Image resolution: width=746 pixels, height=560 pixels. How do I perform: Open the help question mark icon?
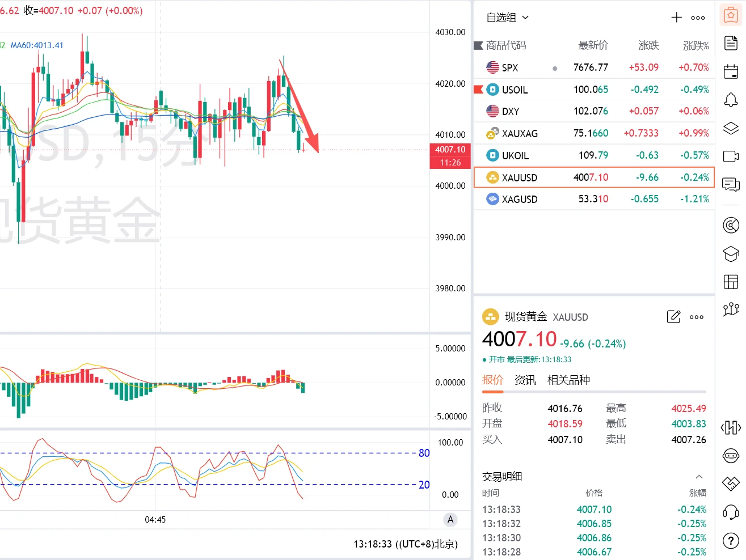click(x=731, y=541)
